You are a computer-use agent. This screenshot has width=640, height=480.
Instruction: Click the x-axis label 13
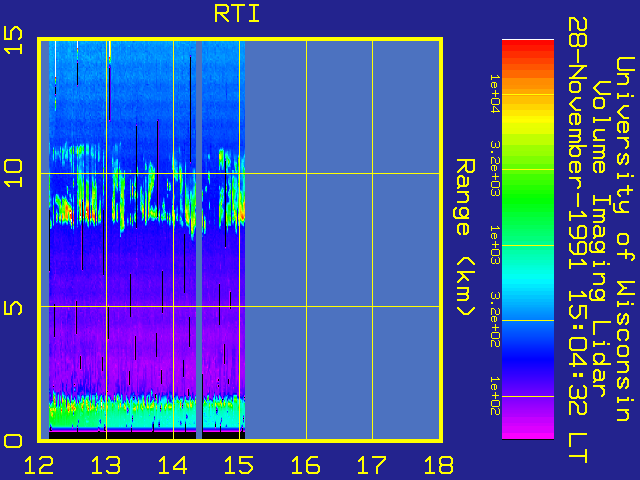tap(106, 465)
